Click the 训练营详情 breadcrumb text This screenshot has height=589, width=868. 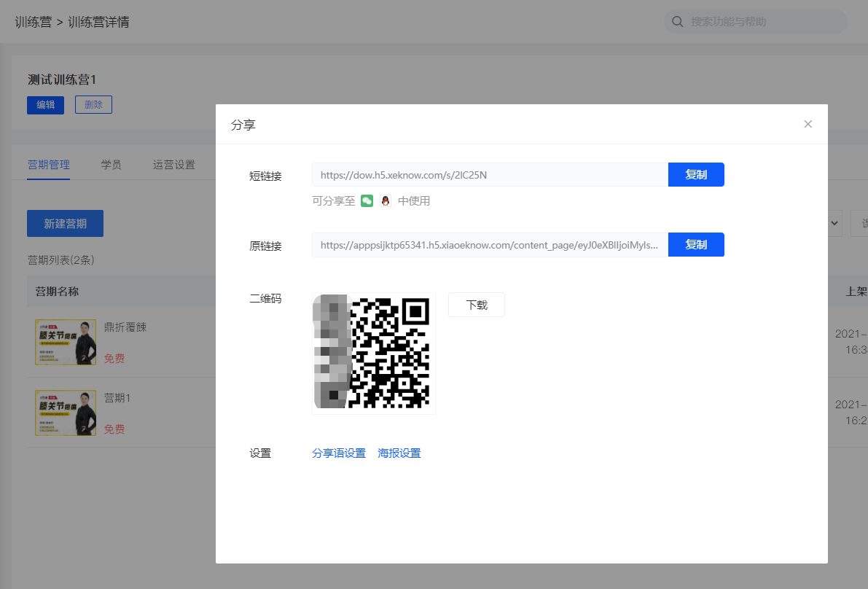click(98, 22)
